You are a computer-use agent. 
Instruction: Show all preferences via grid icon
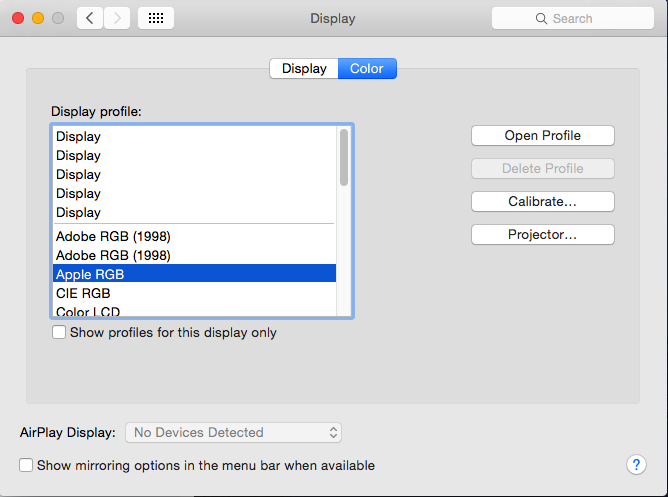(156, 18)
